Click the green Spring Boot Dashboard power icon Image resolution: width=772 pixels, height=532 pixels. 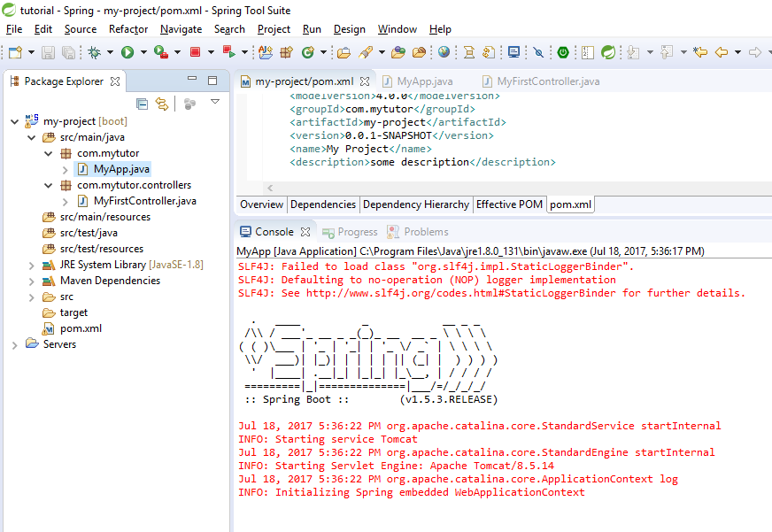563,52
